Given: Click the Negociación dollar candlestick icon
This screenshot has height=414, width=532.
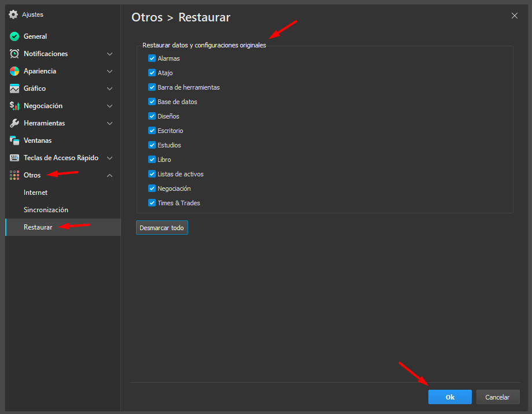Looking at the screenshot, I should (14, 106).
